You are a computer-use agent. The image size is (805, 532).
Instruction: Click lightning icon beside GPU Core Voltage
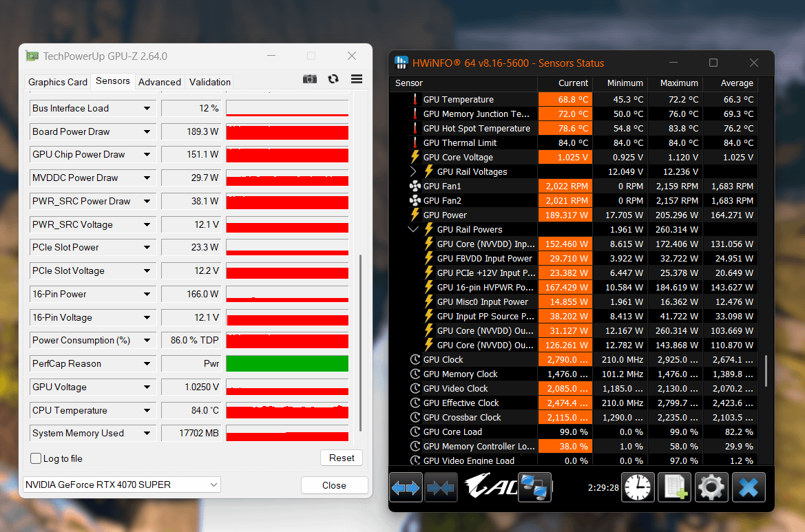click(x=415, y=157)
